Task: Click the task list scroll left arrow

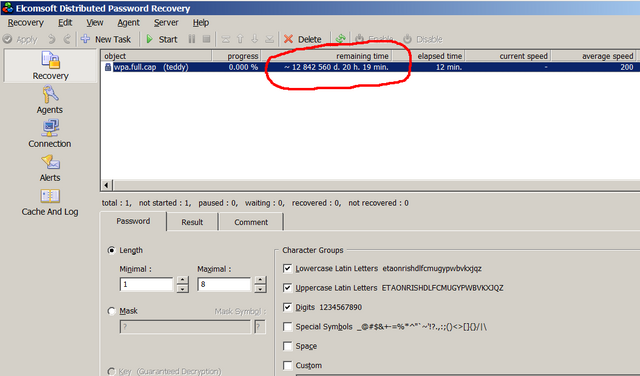Action: coord(107,185)
